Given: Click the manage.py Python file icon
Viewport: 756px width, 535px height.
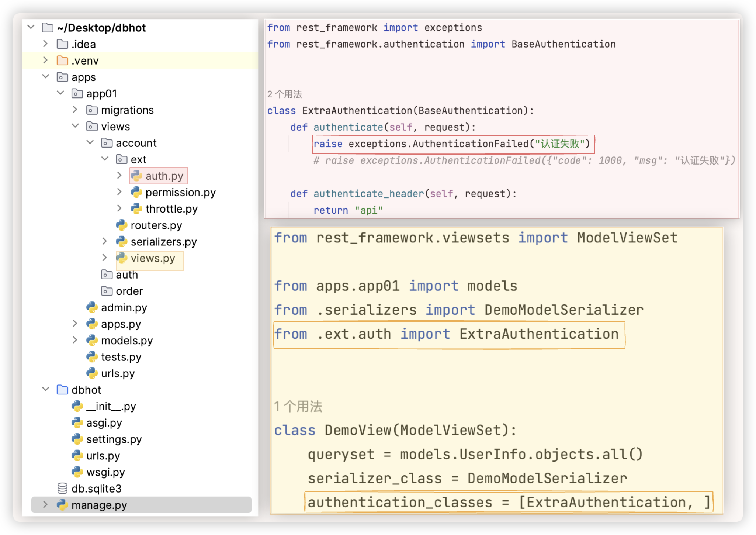Looking at the screenshot, I should point(62,505).
